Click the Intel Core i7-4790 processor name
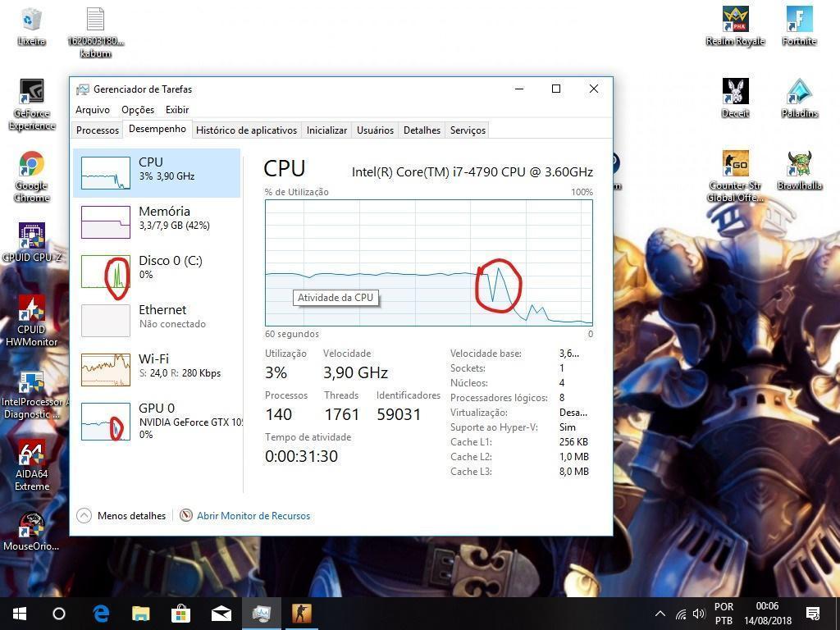The width and height of the screenshot is (840, 630). point(472,172)
